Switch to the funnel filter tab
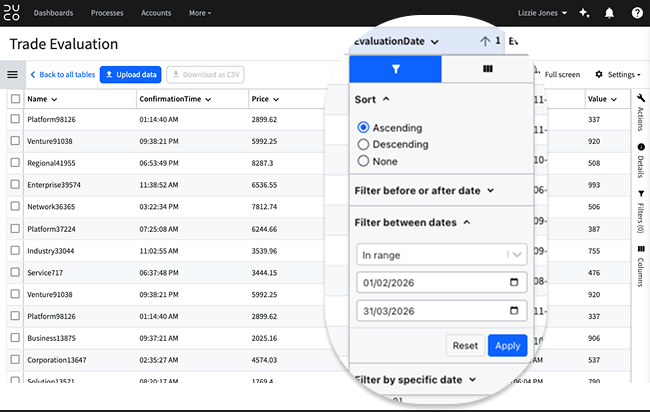The height and width of the screenshot is (412, 650). point(395,69)
